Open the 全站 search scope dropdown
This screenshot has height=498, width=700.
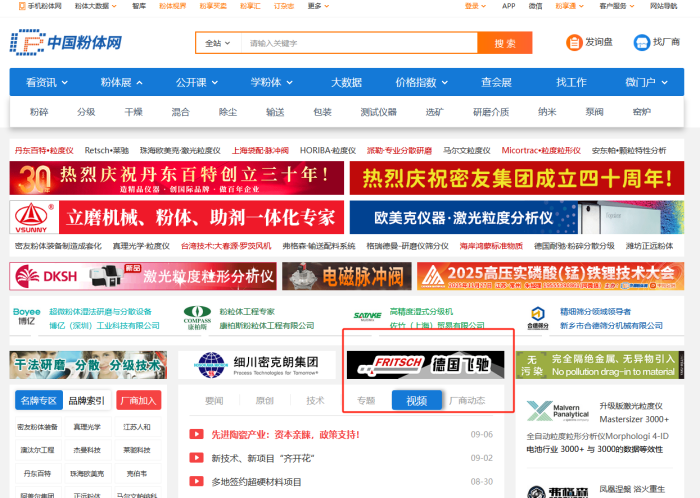217,43
